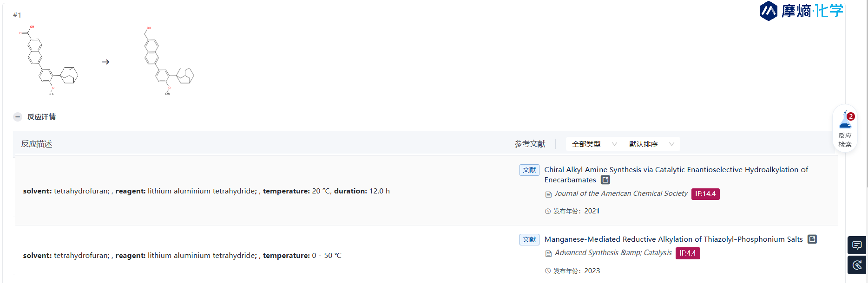Open the Chiral Alkyl Amine Synthesis article link
The height and width of the screenshot is (283, 868).
coord(676,175)
